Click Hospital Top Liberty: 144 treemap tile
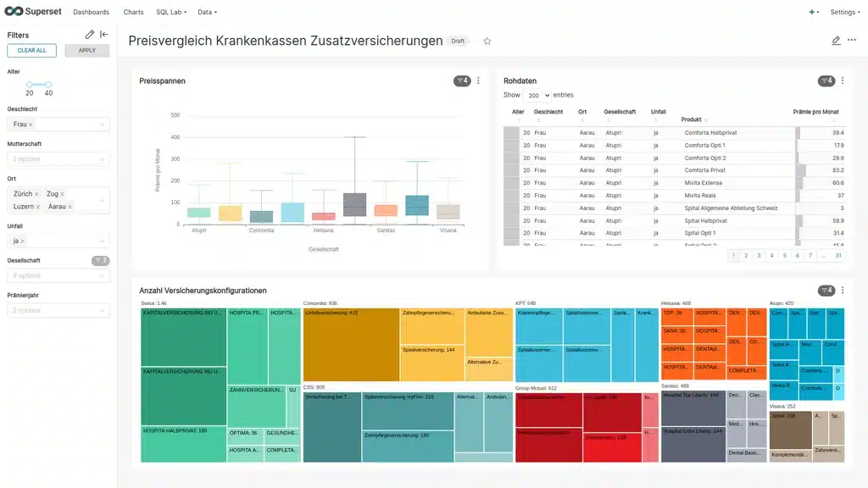868x488 pixels. click(693, 409)
